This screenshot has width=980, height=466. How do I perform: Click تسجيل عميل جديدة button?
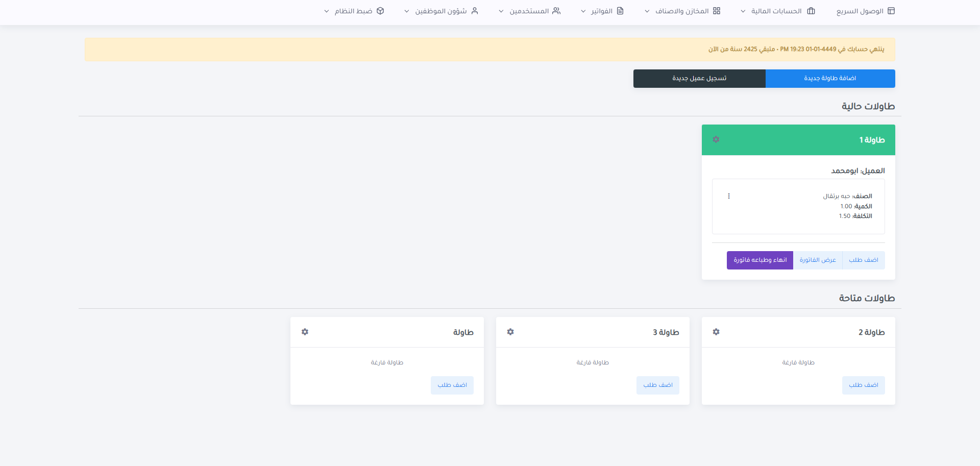pos(699,79)
